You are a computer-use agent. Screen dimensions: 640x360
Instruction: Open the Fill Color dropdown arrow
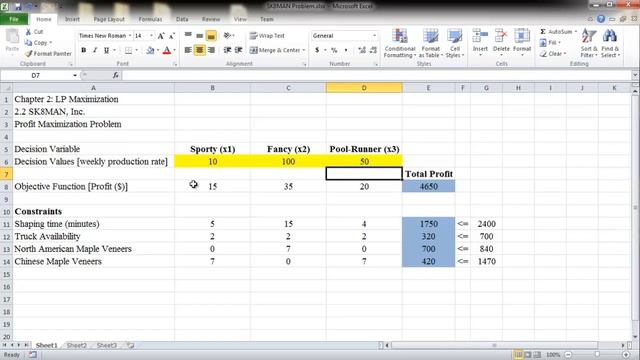click(158, 50)
